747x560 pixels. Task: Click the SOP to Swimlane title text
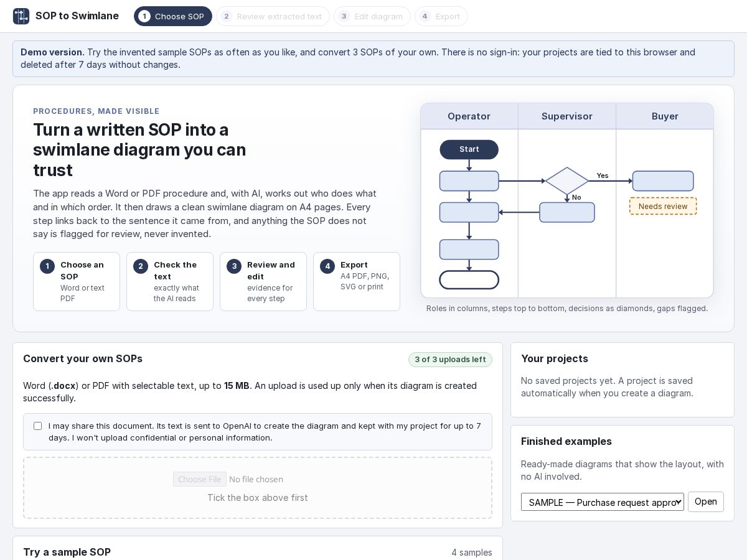coord(77,16)
